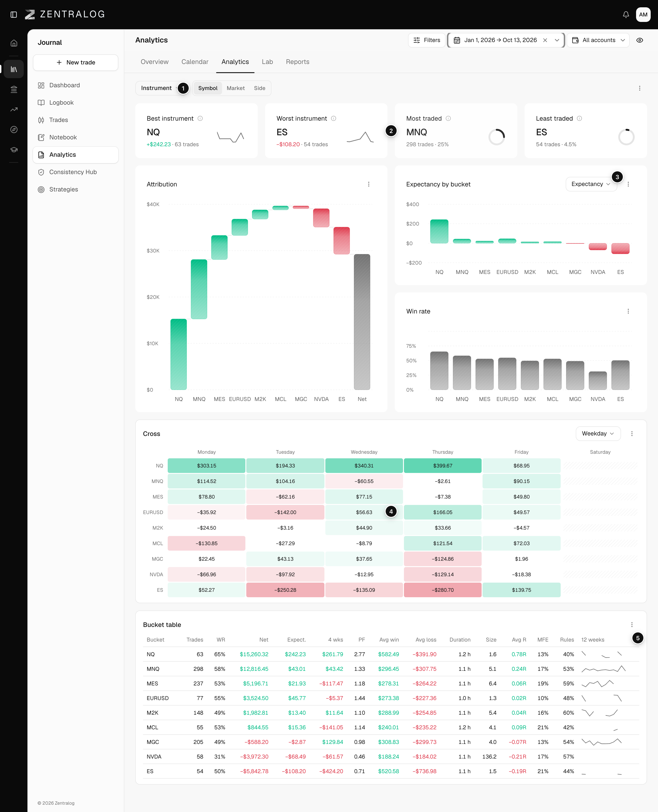Viewport: 658px width, 812px height.
Task: Switch grouping to Market
Action: 235,88
